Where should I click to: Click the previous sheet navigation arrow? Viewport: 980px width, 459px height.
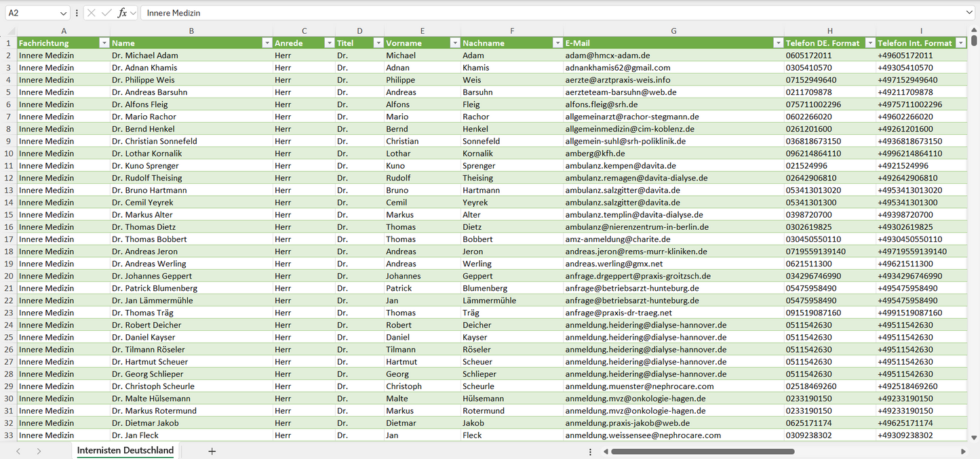[18, 451]
